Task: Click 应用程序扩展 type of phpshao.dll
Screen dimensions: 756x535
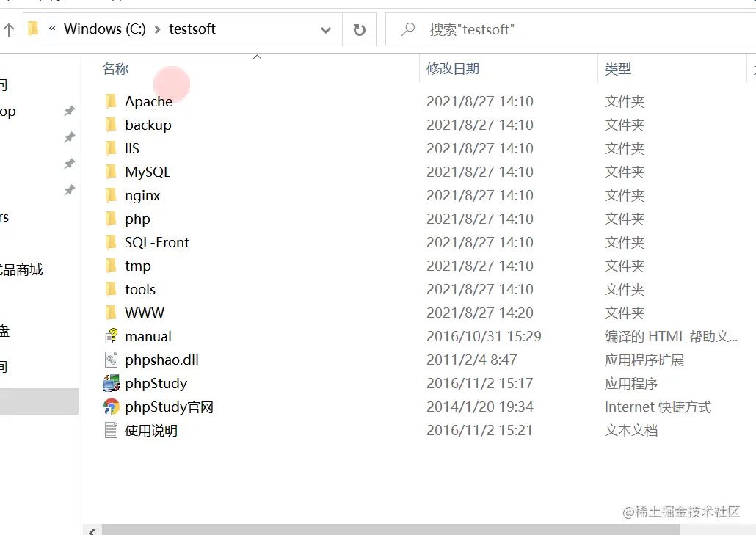Action: pyautogui.click(x=644, y=360)
